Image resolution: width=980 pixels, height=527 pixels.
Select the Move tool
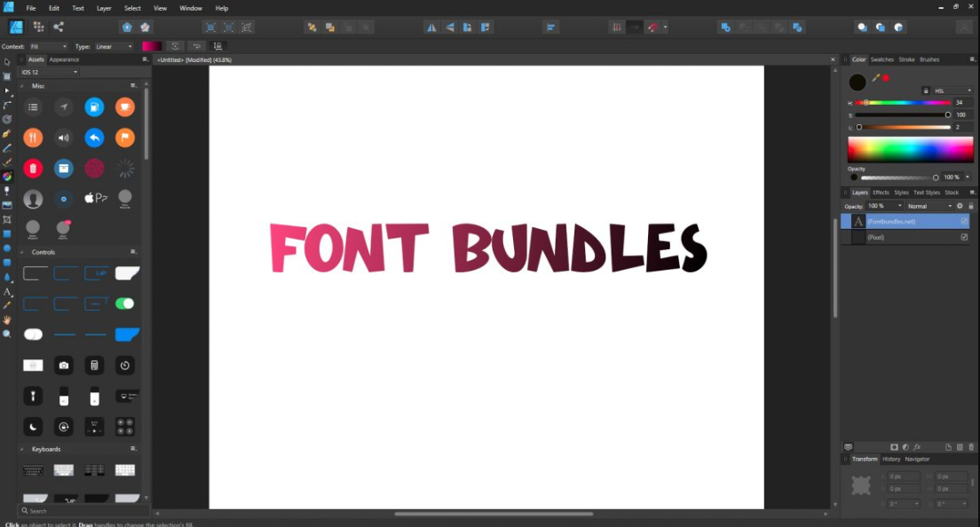pos(7,62)
